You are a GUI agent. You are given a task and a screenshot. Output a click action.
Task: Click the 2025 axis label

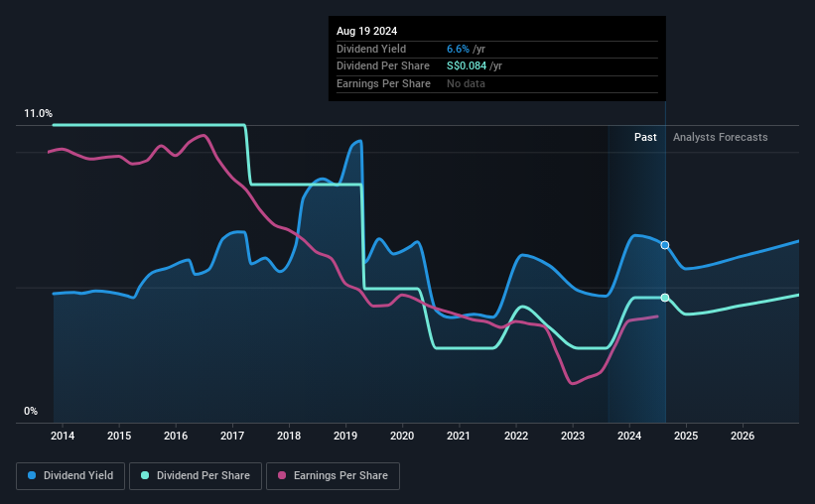point(686,436)
